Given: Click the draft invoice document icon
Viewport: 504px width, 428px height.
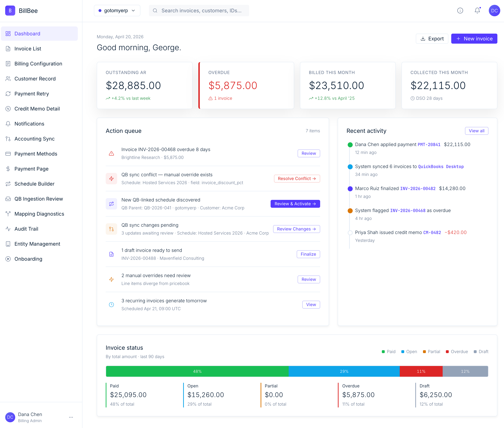Looking at the screenshot, I should coord(111,254).
